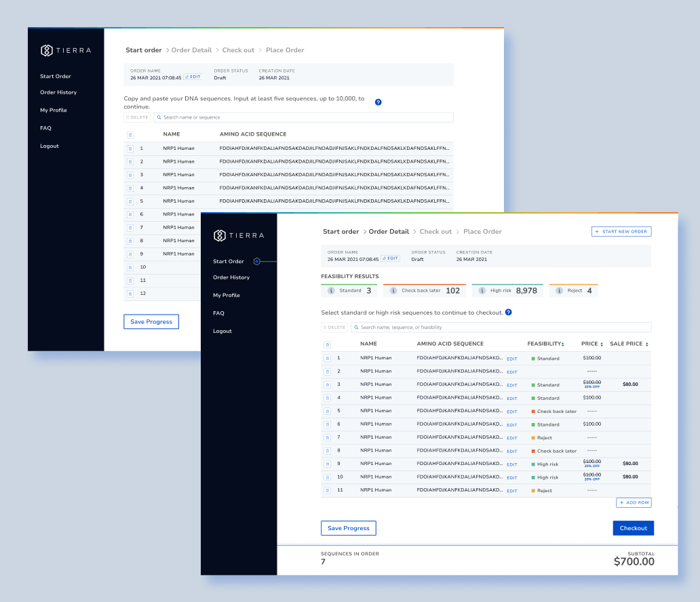Click the info icon on the High risk card

click(x=482, y=291)
